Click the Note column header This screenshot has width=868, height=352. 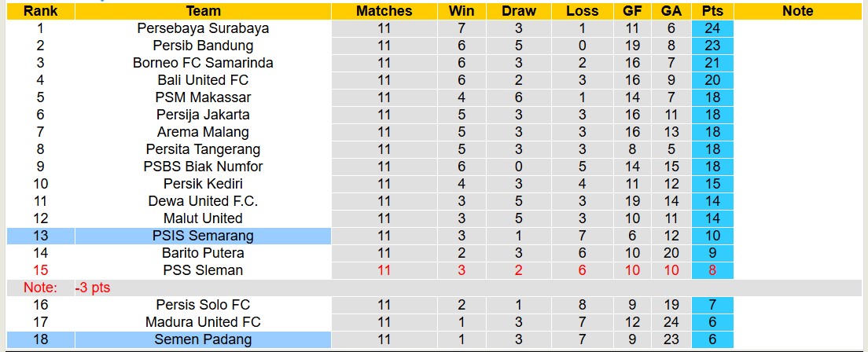point(798,11)
